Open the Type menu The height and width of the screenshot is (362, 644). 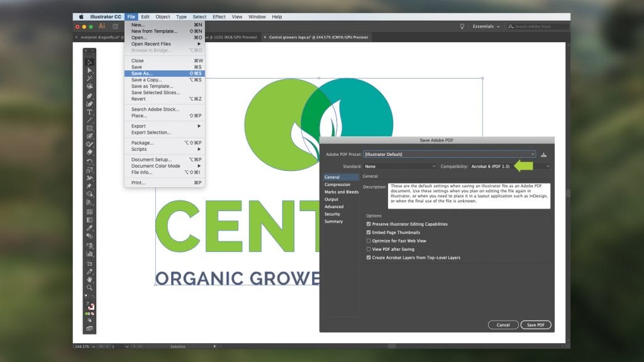point(181,17)
